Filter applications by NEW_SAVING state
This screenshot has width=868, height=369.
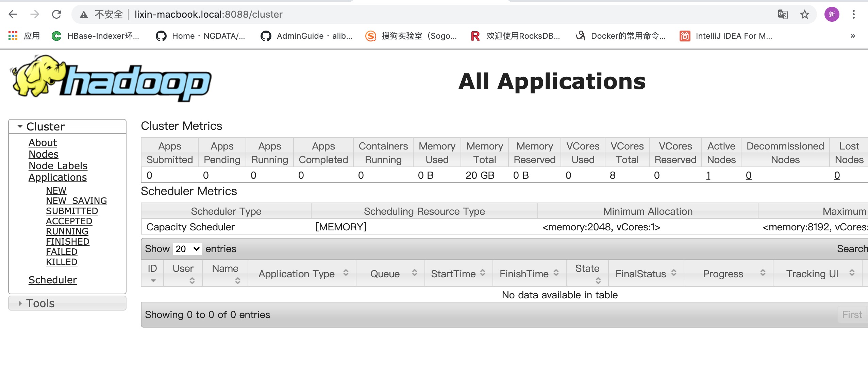77,201
